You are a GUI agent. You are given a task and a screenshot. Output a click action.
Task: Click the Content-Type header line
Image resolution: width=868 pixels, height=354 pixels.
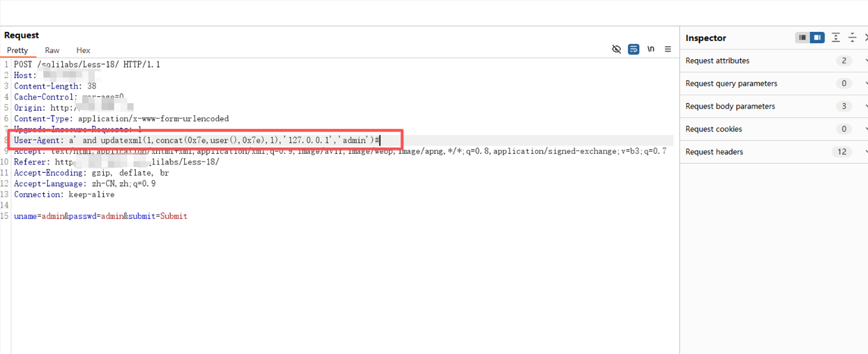[121, 119]
